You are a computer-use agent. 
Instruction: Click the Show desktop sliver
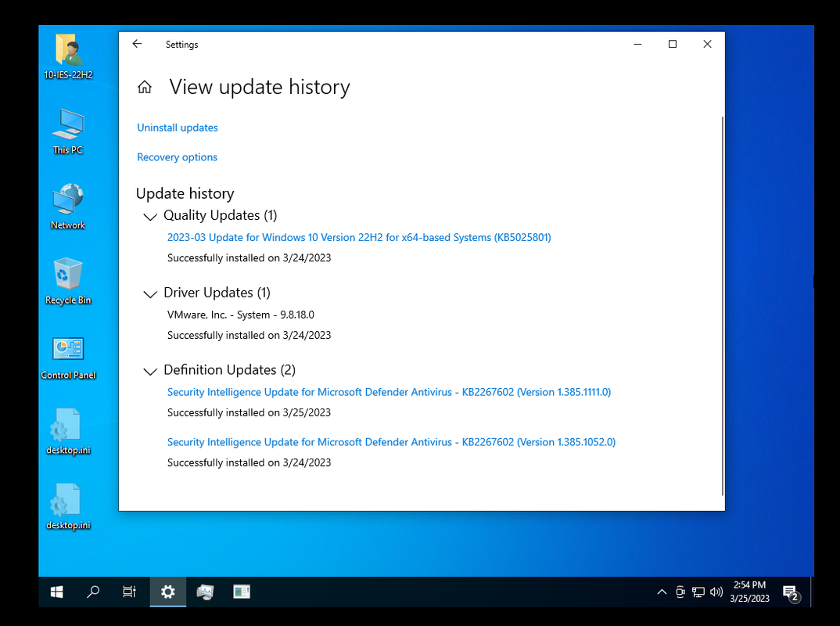coord(812,592)
